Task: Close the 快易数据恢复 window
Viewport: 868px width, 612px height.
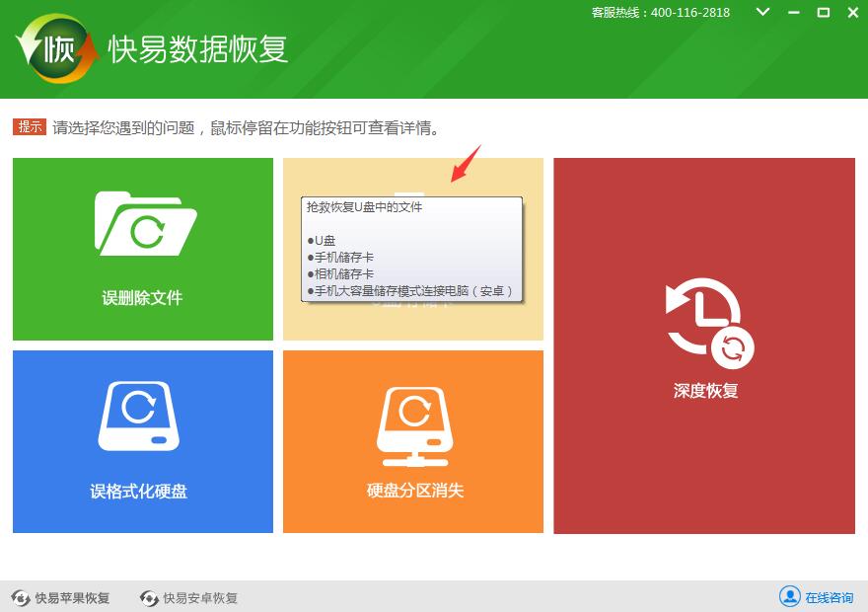Action: click(853, 12)
